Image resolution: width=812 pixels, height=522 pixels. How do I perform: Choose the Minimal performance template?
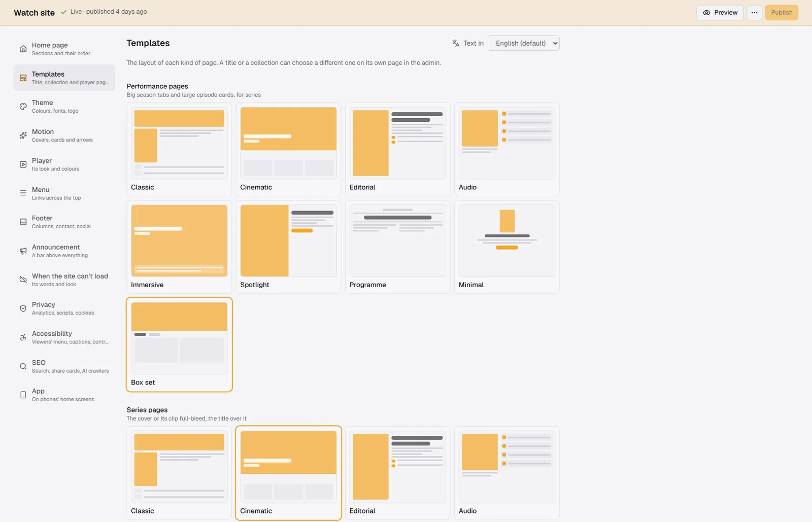(x=507, y=247)
